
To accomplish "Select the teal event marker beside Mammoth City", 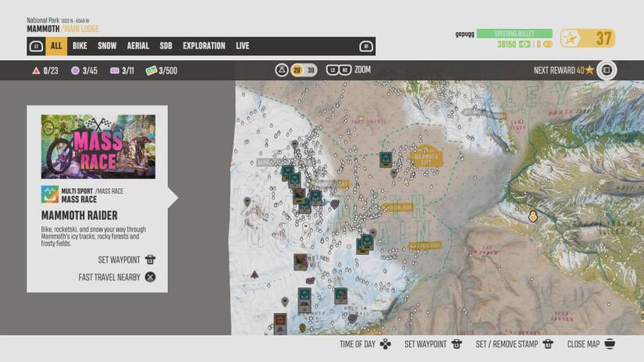I will (386, 159).
